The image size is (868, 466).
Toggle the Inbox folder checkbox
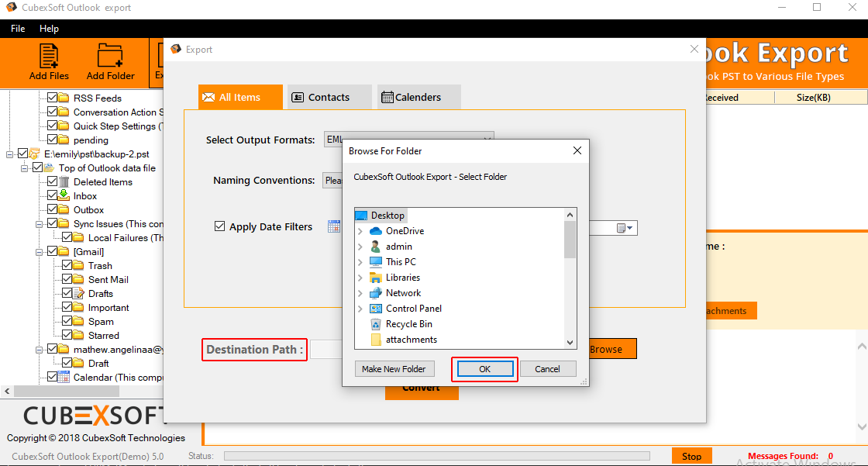click(x=52, y=196)
